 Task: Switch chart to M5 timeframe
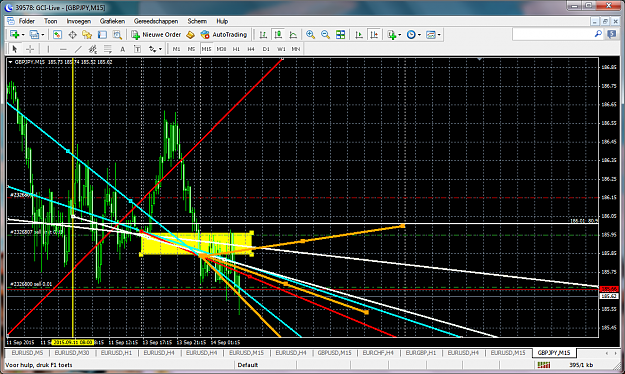[x=191, y=49]
